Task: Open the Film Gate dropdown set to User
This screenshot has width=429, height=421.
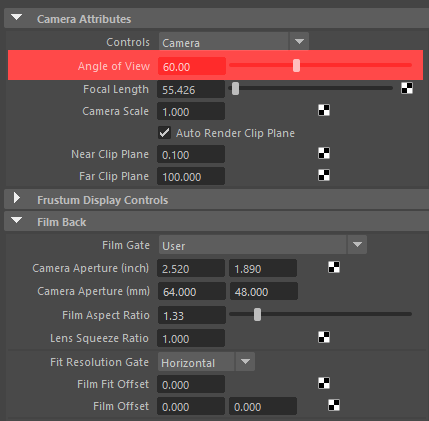Action: coord(263,245)
